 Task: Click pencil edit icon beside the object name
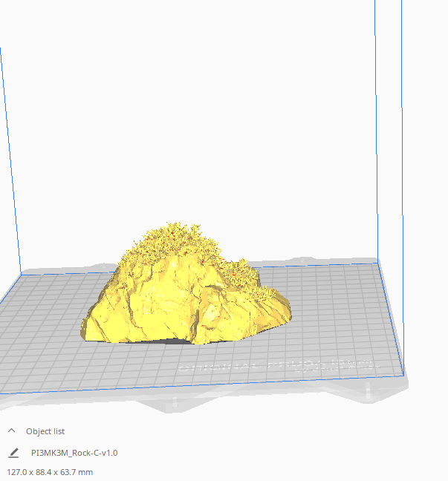pyautogui.click(x=13, y=452)
